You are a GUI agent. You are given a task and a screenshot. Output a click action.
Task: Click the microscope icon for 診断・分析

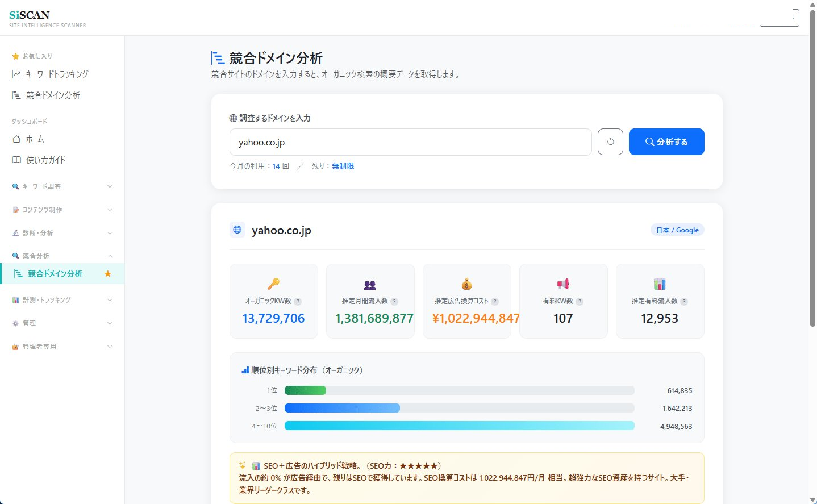point(16,233)
